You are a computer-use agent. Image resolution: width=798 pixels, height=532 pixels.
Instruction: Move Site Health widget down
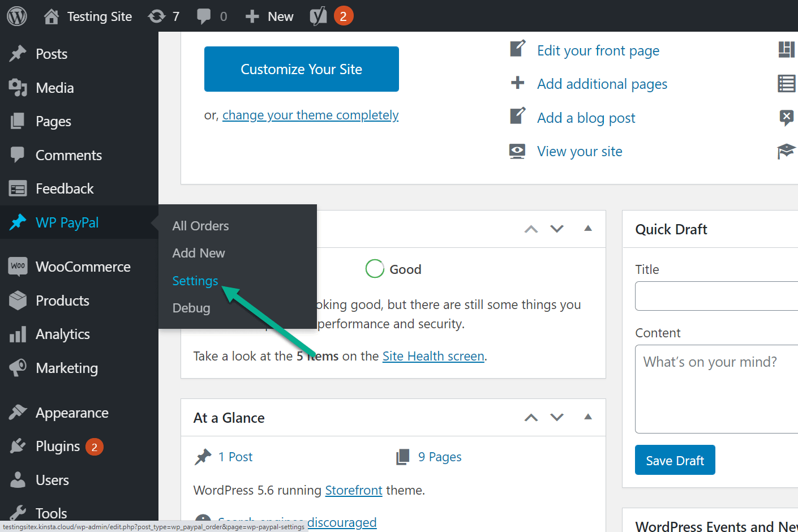pos(557,229)
